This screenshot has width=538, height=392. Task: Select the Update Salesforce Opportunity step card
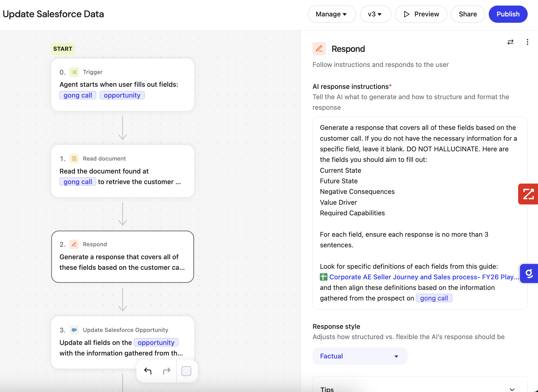coord(123,342)
